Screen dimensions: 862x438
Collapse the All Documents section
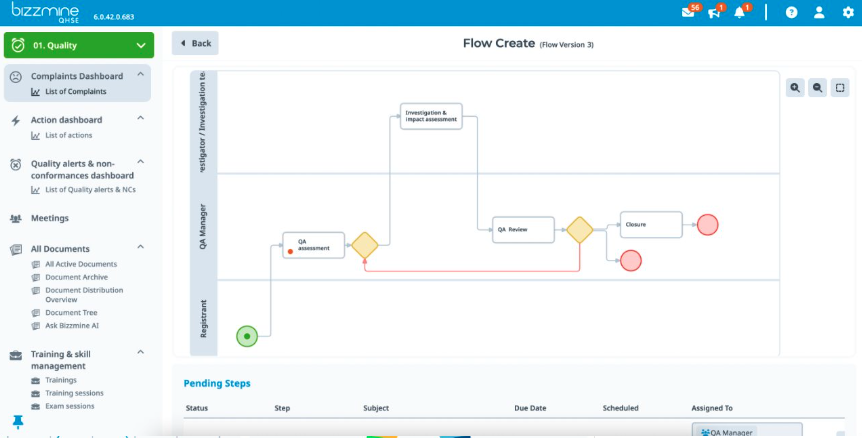point(140,248)
